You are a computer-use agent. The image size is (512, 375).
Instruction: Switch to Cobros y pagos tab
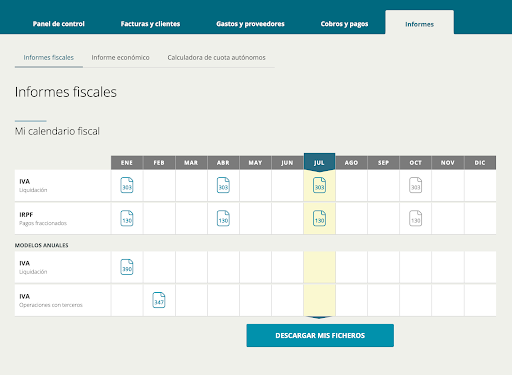pos(344,24)
